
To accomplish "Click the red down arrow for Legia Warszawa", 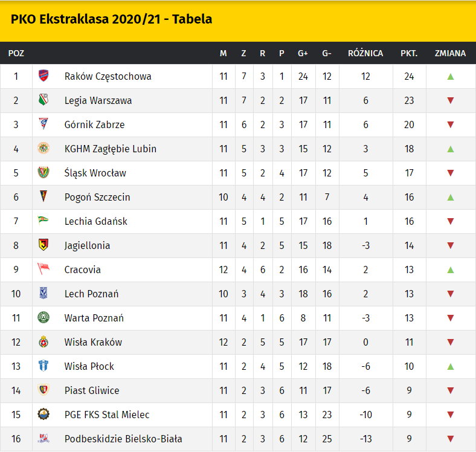I will [x=450, y=101].
